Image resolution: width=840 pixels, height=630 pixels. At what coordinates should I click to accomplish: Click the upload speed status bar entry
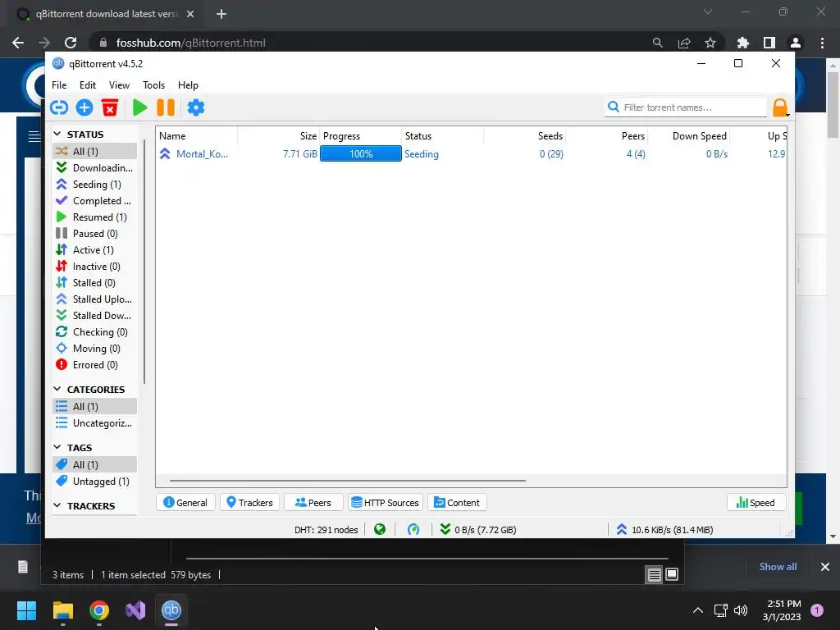664,530
